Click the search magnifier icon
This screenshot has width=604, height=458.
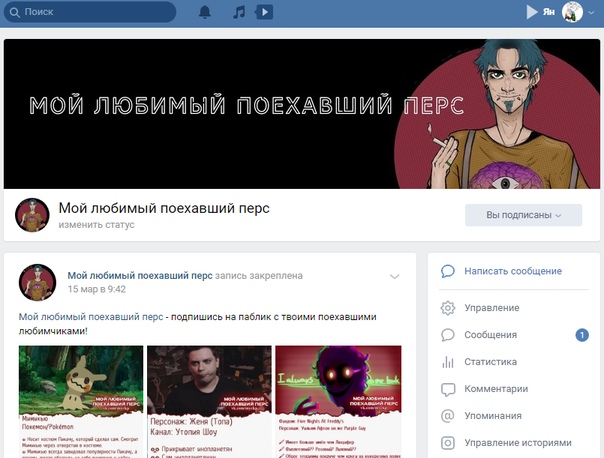pyautogui.click(x=15, y=12)
